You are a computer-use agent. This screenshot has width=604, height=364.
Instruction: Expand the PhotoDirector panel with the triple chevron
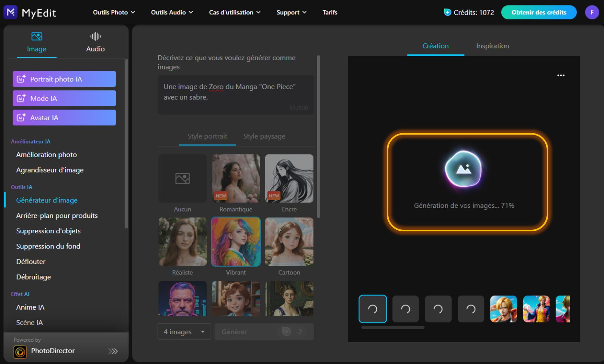click(x=113, y=351)
